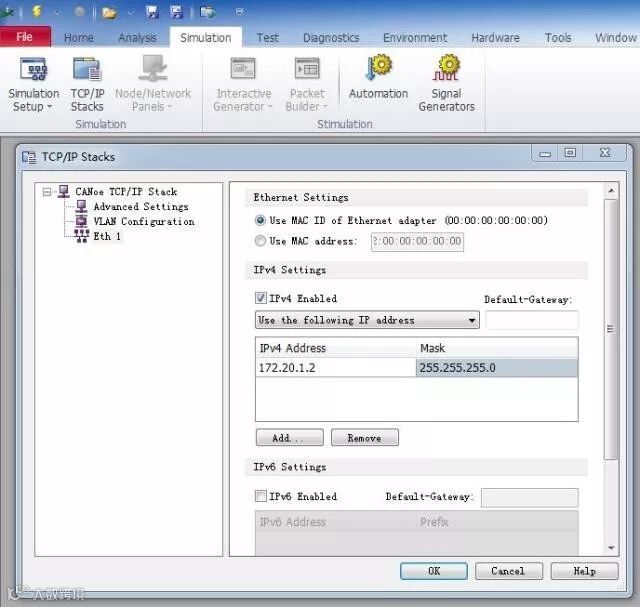The image size is (640, 607).
Task: Open the dropdown arrow beside the lightning icon
Action: [x=57, y=12]
